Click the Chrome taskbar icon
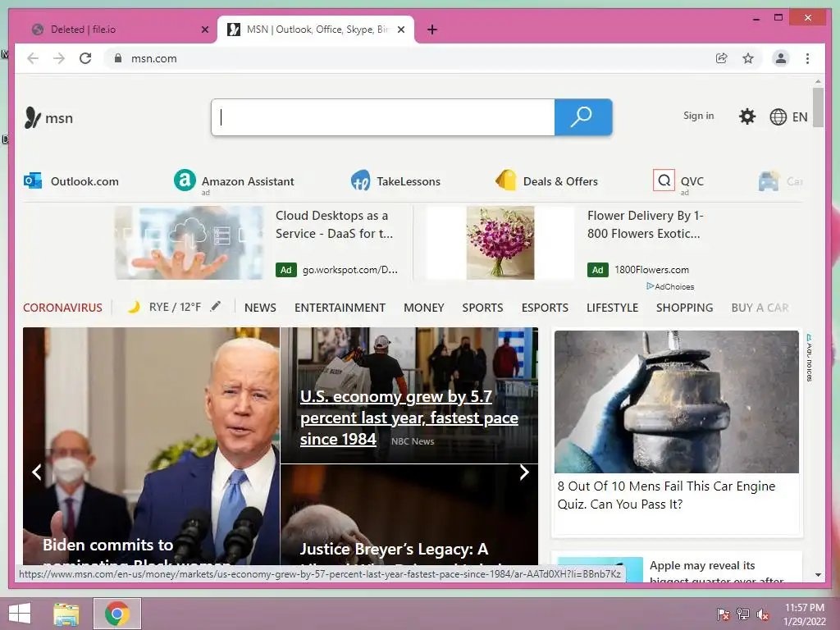The width and height of the screenshot is (840, 630). pyautogui.click(x=117, y=614)
